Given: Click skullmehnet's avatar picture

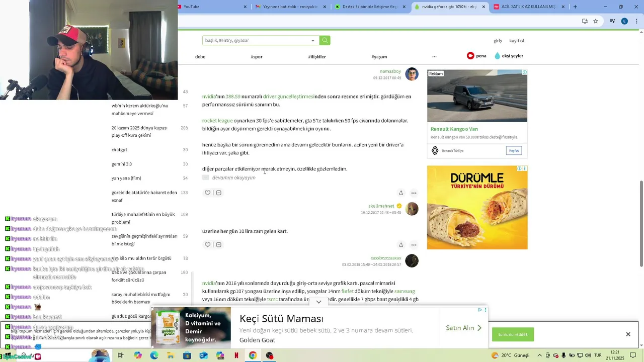Looking at the screenshot, I should [x=412, y=209].
